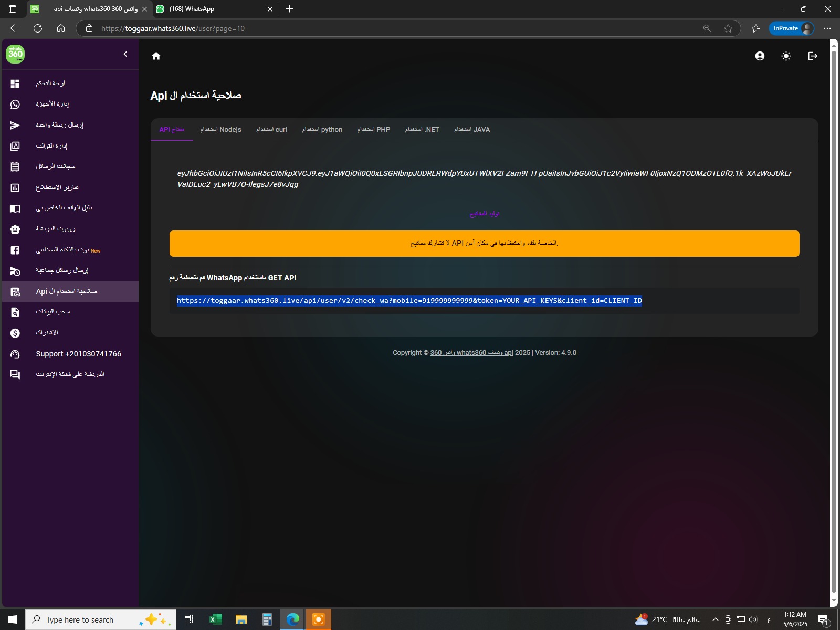This screenshot has width=840, height=630.
Task: Select the send single message paper plane icon
Action: 15,125
